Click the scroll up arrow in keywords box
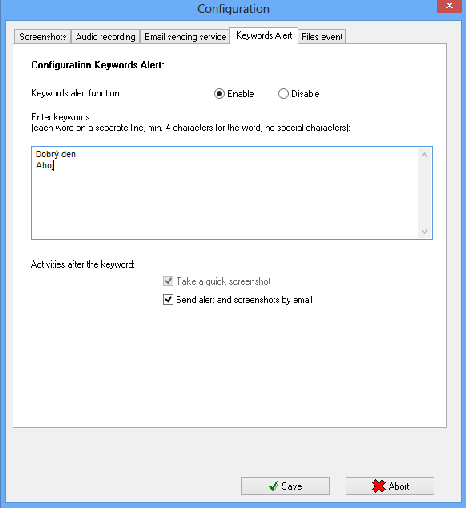 (424, 154)
